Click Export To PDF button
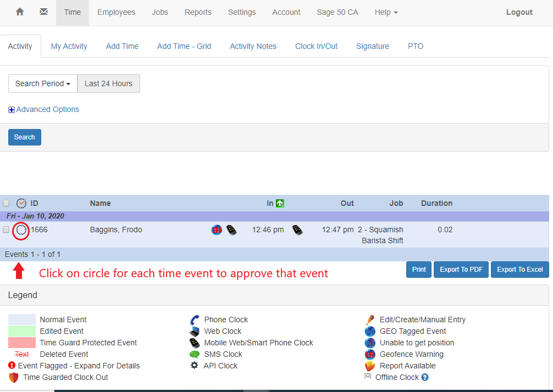The image size is (553, 392). pyautogui.click(x=461, y=270)
